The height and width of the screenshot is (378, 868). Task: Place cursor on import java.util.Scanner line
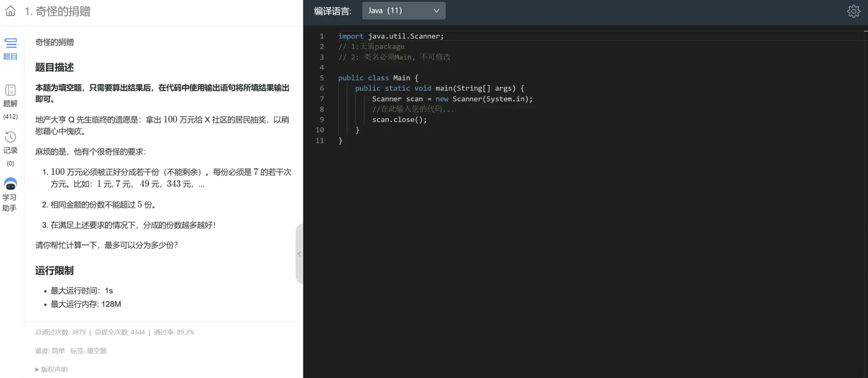pyautogui.click(x=391, y=36)
